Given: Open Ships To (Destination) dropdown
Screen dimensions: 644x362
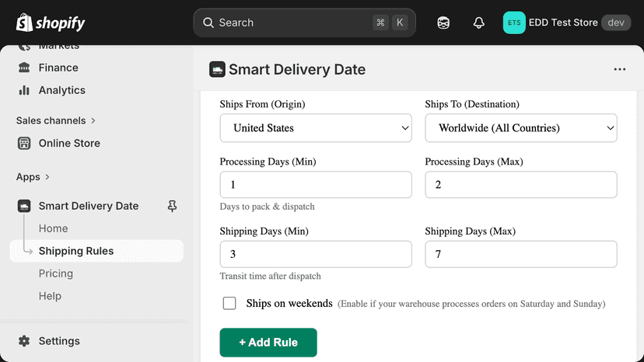Looking at the screenshot, I should point(521,128).
